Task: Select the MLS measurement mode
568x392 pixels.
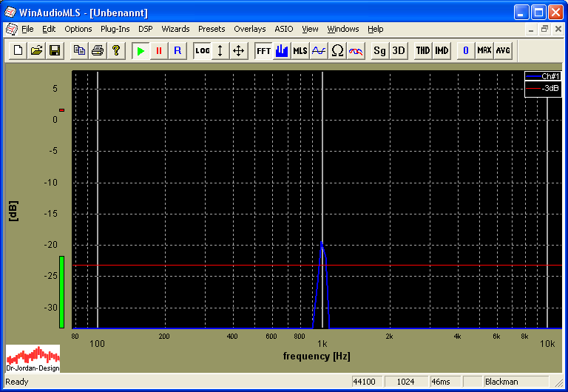Action: point(300,50)
